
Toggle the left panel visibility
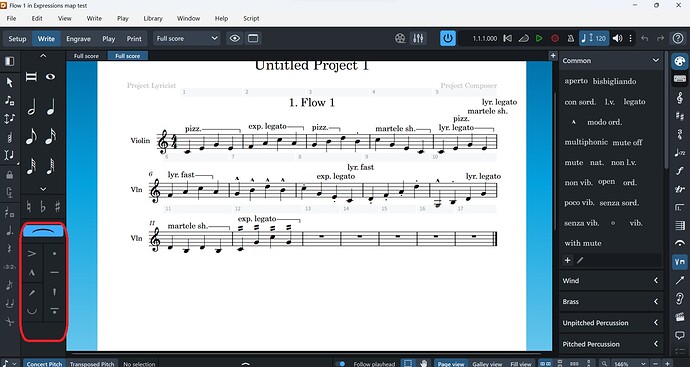click(9, 61)
